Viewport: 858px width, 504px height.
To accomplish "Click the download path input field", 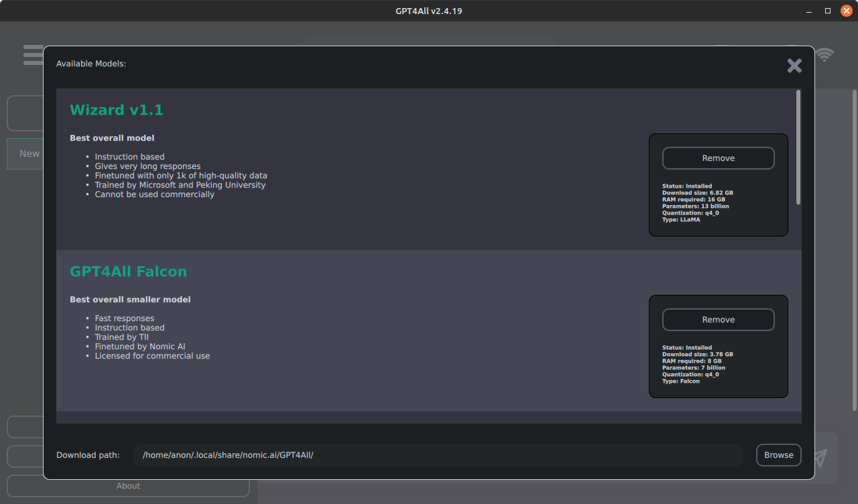I will 438,455.
